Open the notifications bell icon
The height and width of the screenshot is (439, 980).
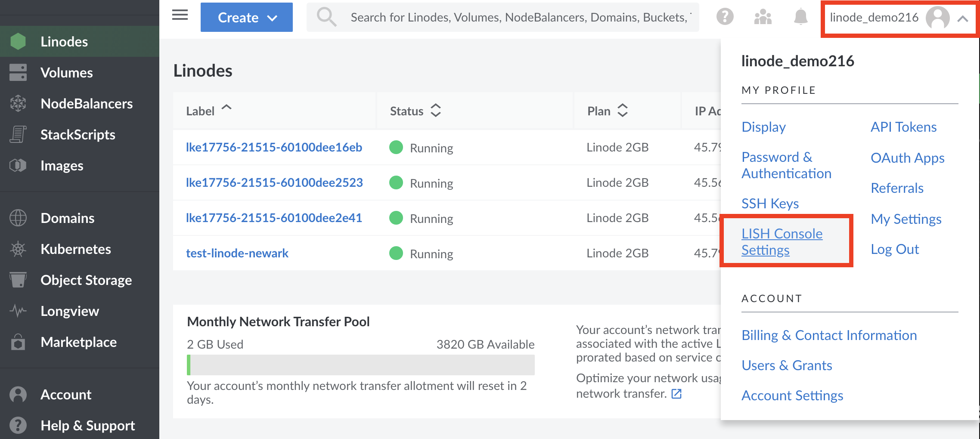800,17
